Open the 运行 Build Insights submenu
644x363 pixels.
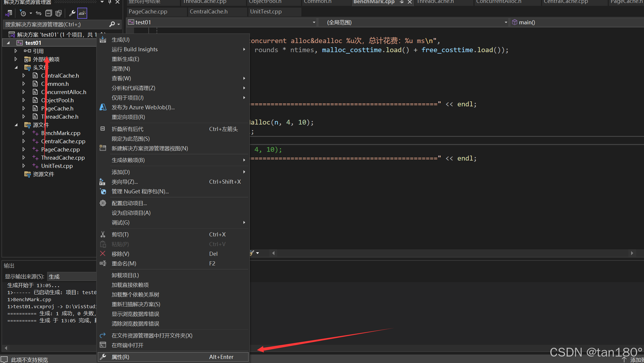173,49
